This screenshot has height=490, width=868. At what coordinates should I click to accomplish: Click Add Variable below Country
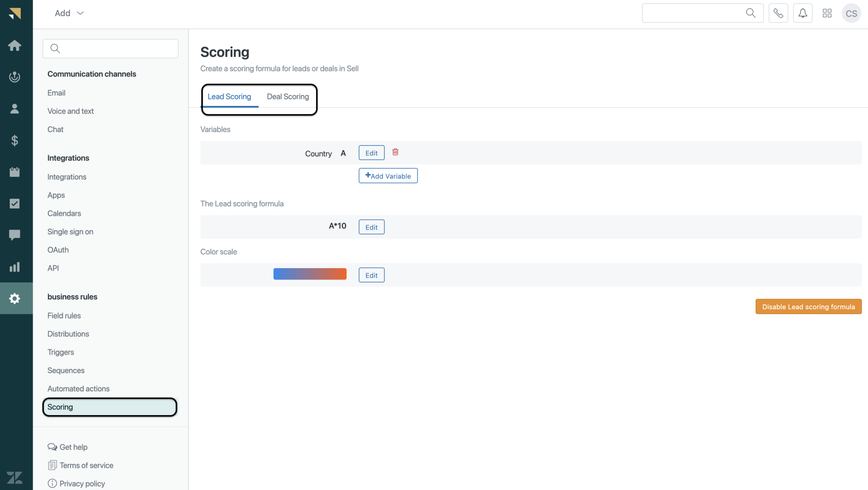pos(387,175)
